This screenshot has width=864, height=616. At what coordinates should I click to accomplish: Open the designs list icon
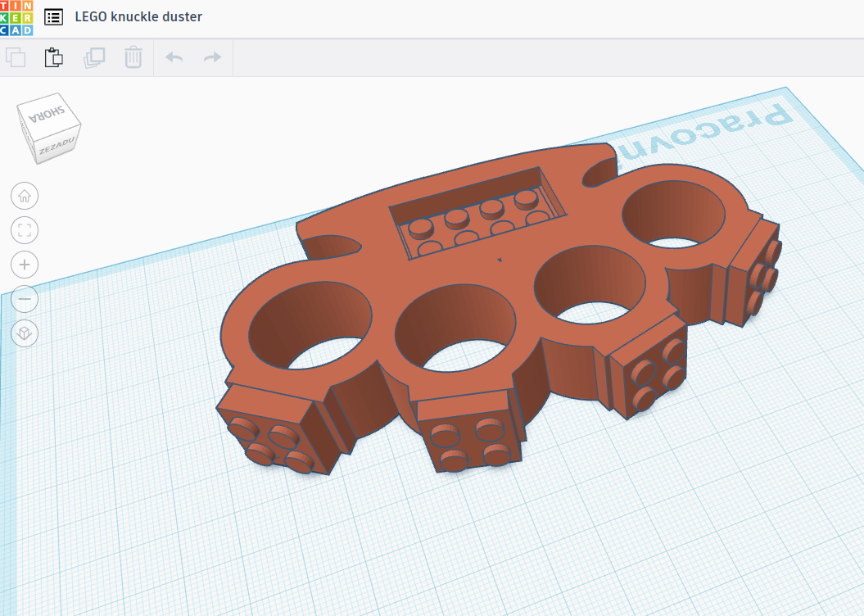tap(53, 17)
